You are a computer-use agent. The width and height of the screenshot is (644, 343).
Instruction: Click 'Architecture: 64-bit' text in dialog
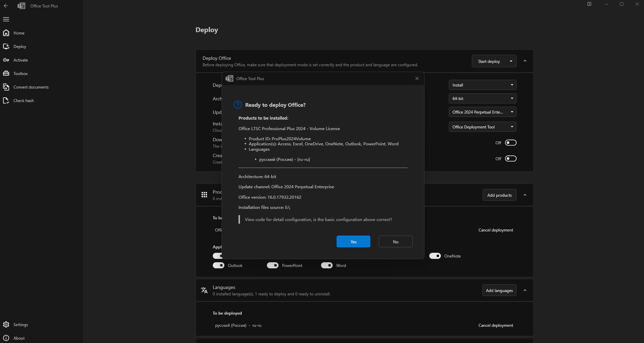point(257,176)
